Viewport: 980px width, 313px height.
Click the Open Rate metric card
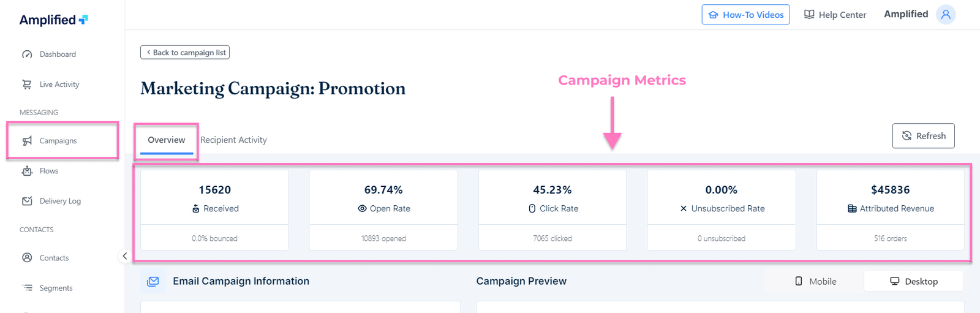[x=383, y=209]
